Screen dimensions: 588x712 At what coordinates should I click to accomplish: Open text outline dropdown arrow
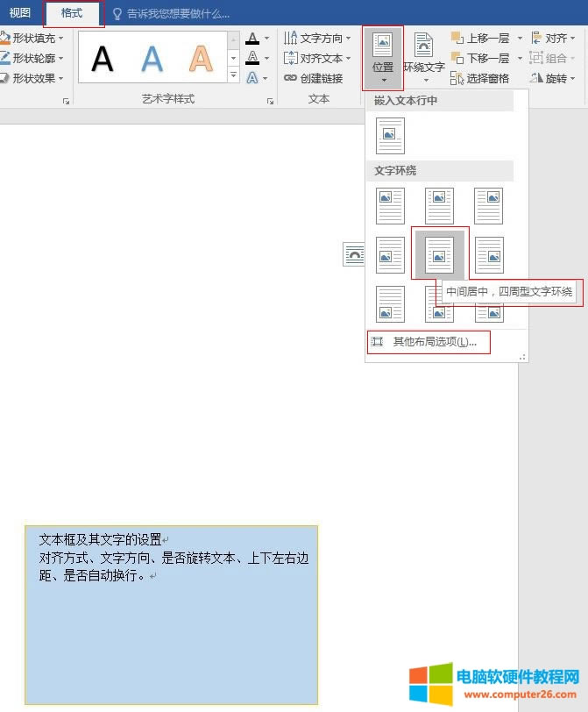266,58
